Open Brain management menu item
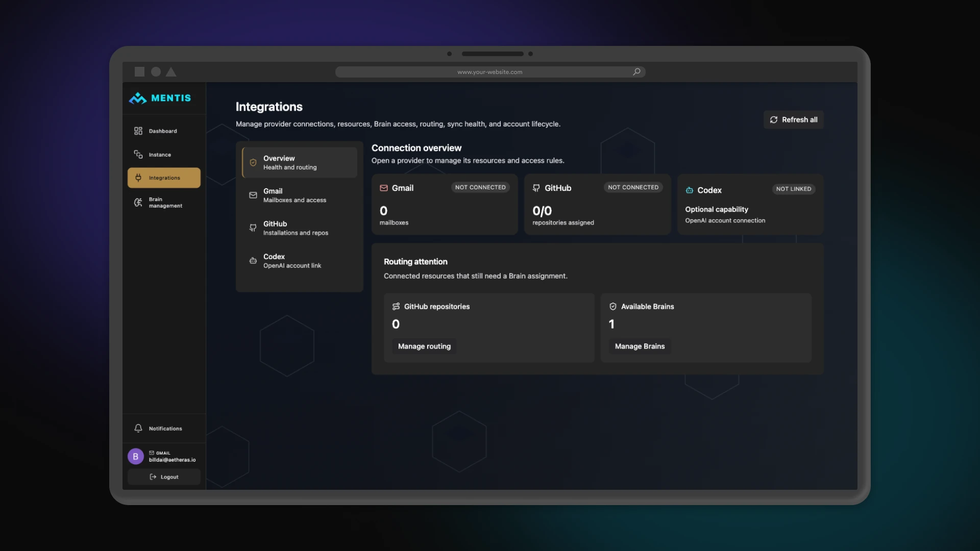Viewport: 980px width, 551px height. tap(164, 203)
